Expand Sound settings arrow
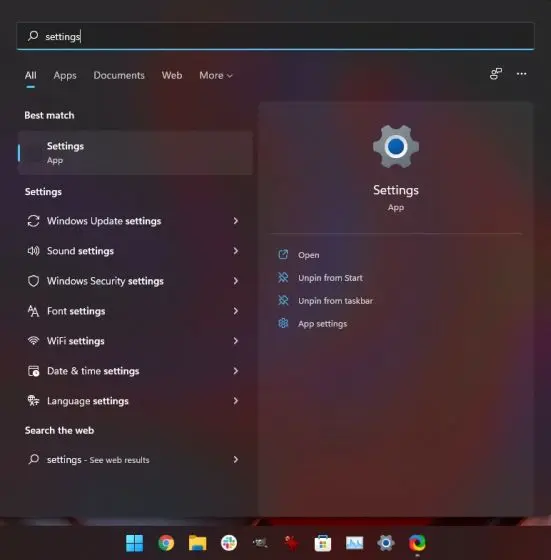 pyautogui.click(x=236, y=251)
